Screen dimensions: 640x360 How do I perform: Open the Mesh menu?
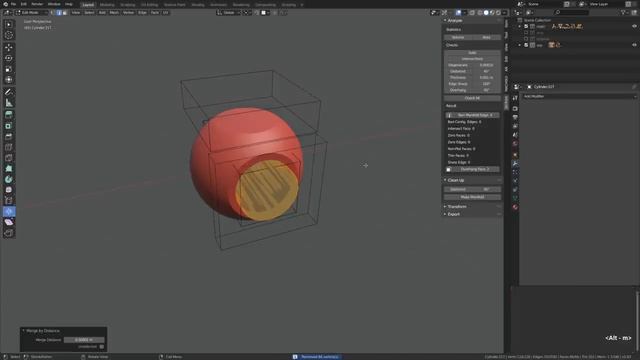point(114,13)
